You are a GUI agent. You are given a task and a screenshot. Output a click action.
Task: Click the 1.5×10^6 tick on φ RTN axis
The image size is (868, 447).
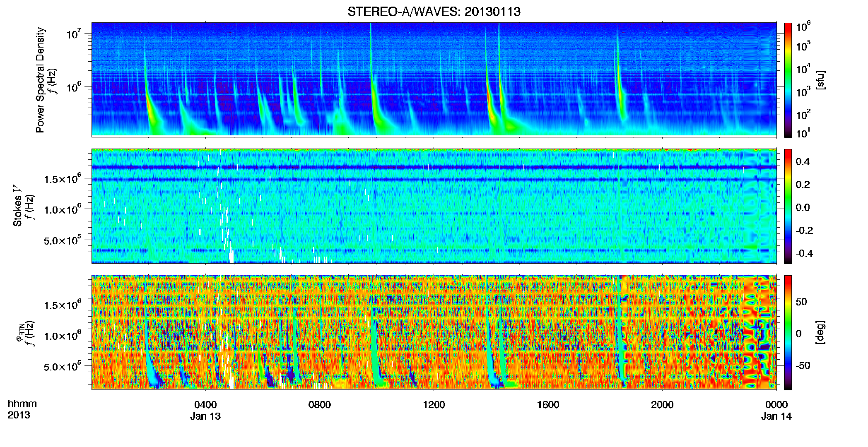tap(62, 305)
